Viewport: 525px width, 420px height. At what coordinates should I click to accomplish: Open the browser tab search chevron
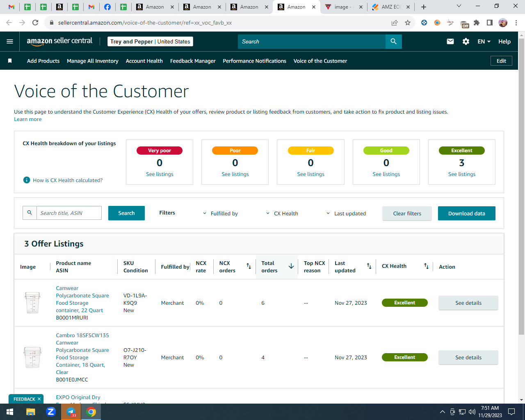[x=459, y=6]
